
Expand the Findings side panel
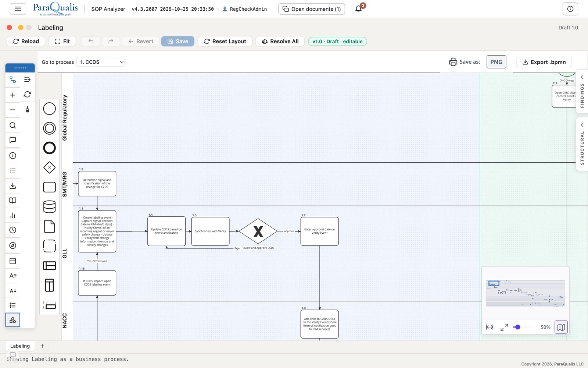click(x=582, y=91)
